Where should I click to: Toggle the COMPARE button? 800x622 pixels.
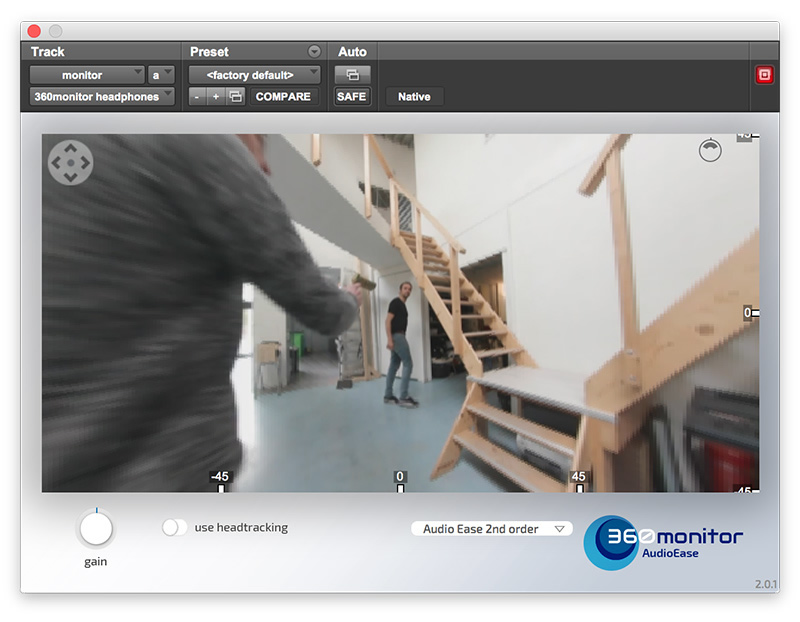283,96
